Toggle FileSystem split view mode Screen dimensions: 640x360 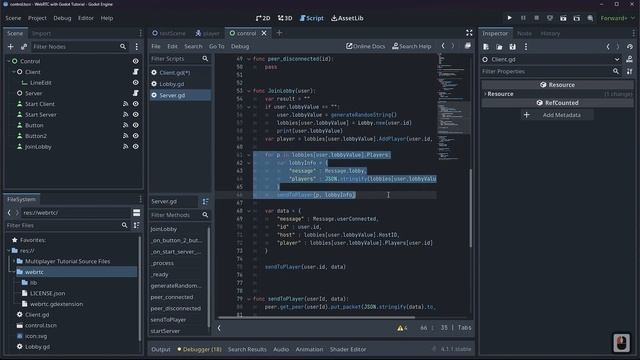[x=136, y=213]
